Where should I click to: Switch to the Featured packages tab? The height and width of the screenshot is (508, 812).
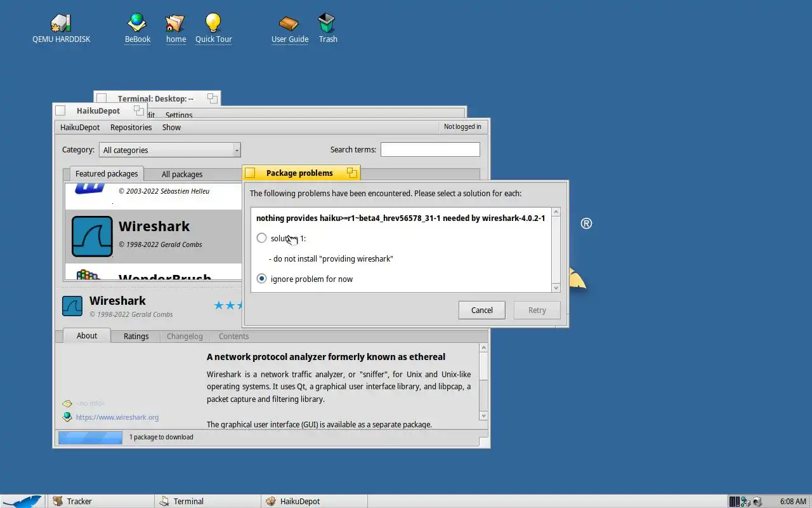click(x=107, y=173)
